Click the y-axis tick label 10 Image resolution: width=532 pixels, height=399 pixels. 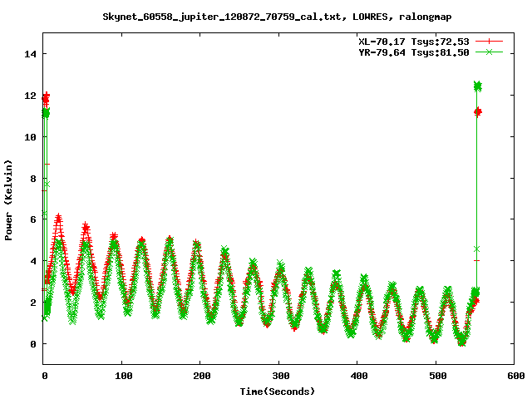pos(30,136)
